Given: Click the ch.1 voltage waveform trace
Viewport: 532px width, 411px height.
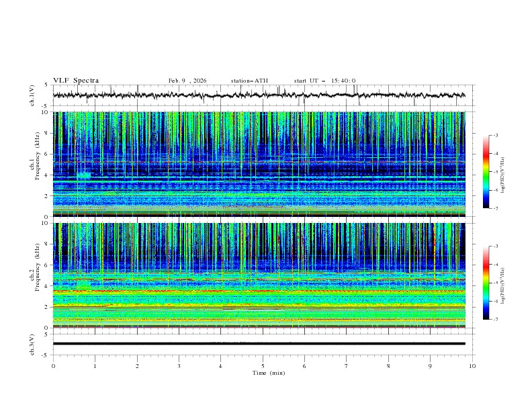Looking at the screenshot, I should [259, 95].
